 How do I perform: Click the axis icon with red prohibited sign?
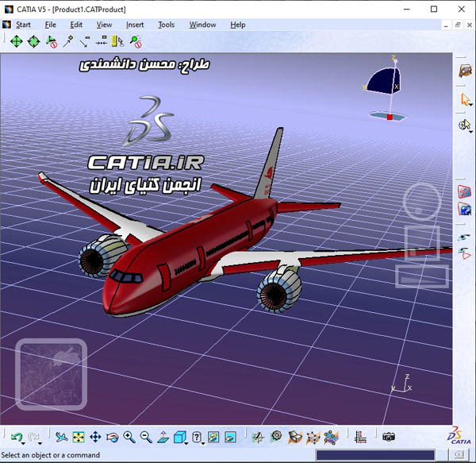click(52, 41)
